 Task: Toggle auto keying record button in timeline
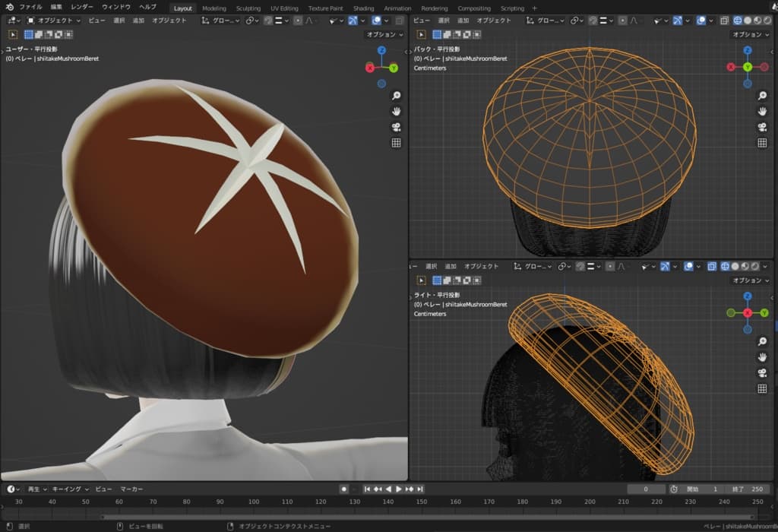tap(344, 489)
